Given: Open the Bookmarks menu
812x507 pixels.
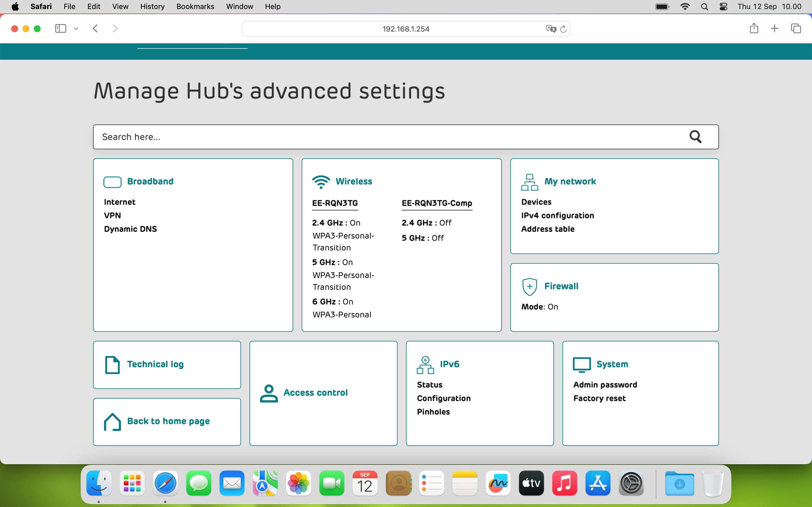Looking at the screenshot, I should (195, 6).
